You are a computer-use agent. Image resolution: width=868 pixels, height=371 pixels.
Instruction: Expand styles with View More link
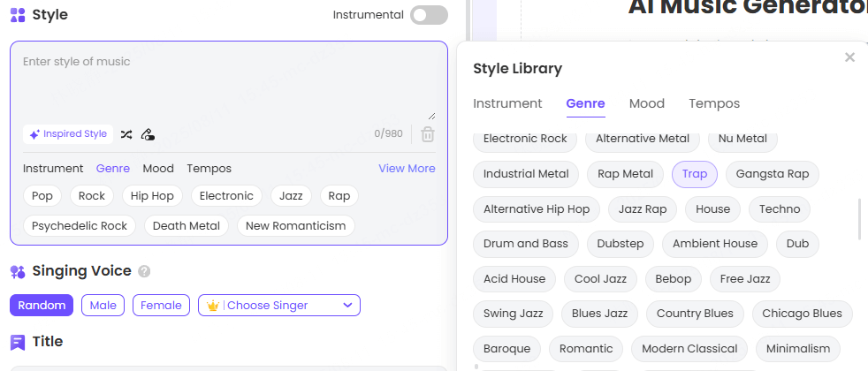click(x=407, y=169)
